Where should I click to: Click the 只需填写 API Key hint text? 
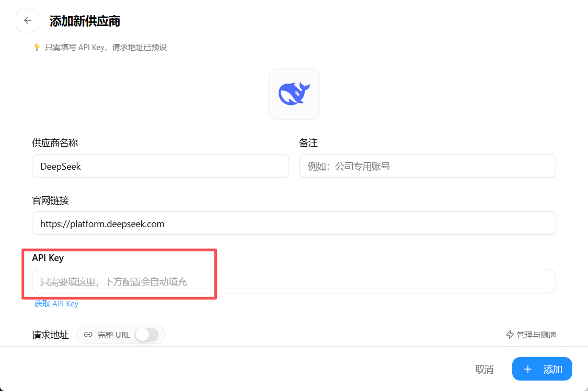click(106, 47)
